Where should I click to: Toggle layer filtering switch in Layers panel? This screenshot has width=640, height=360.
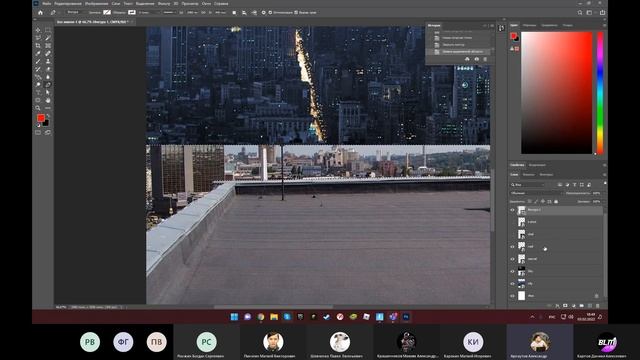coord(604,184)
